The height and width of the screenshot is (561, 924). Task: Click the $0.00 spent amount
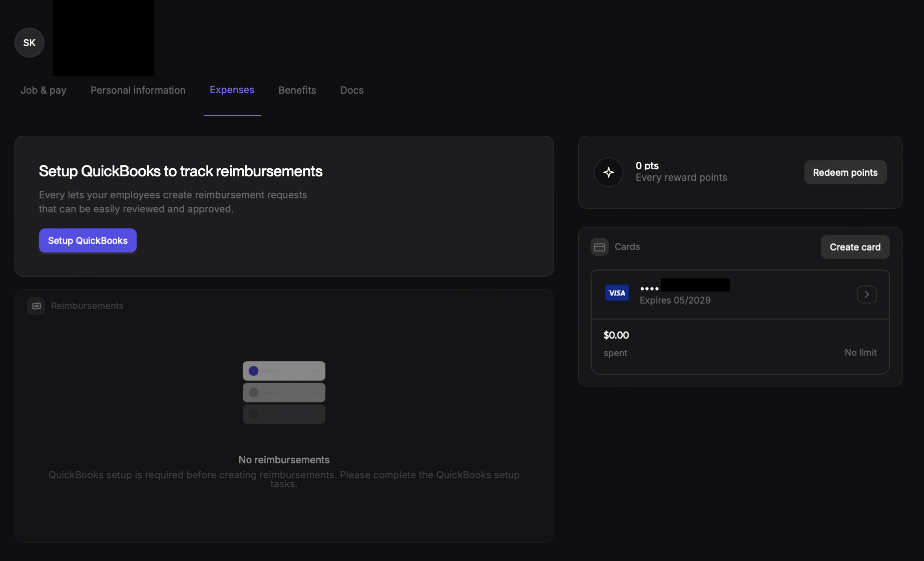click(616, 335)
